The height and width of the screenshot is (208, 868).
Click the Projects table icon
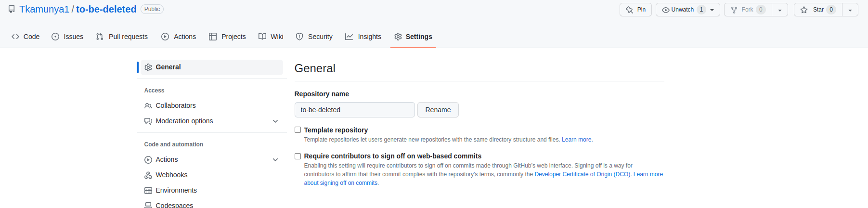213,37
